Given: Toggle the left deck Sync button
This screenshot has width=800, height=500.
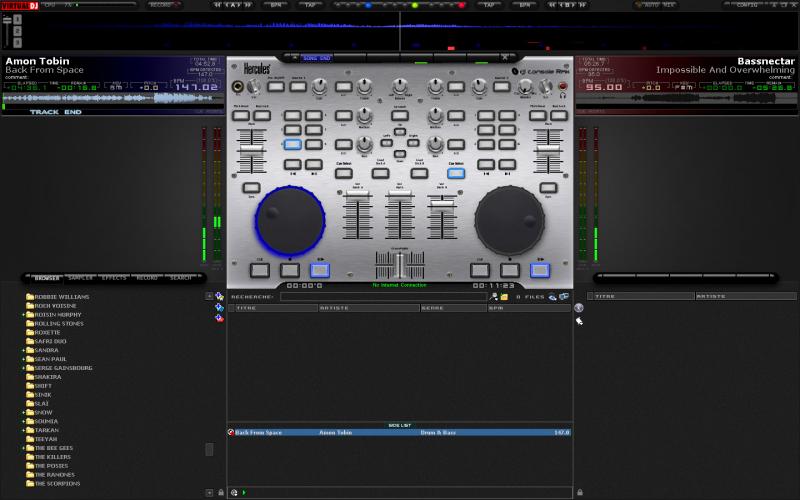Looking at the screenshot, I should pos(251,187).
